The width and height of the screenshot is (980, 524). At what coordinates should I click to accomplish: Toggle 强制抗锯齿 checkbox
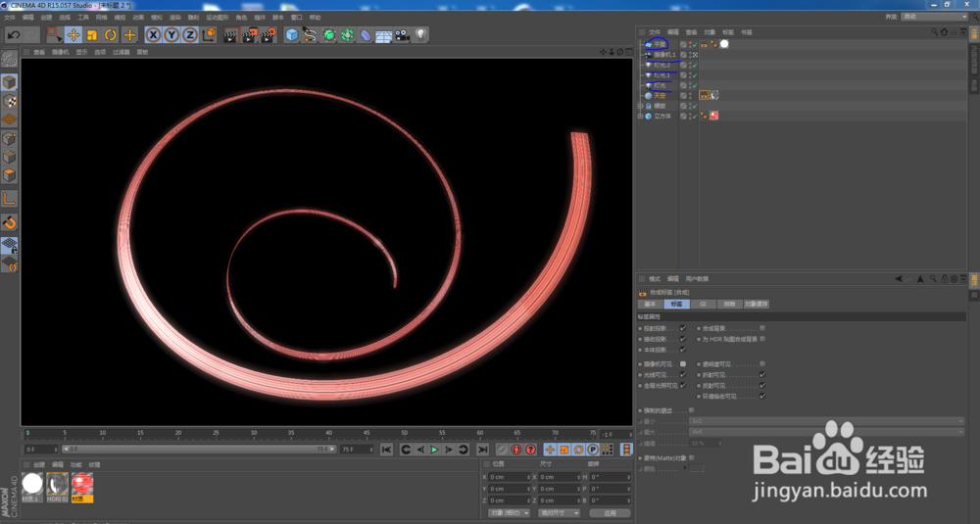tap(692, 410)
